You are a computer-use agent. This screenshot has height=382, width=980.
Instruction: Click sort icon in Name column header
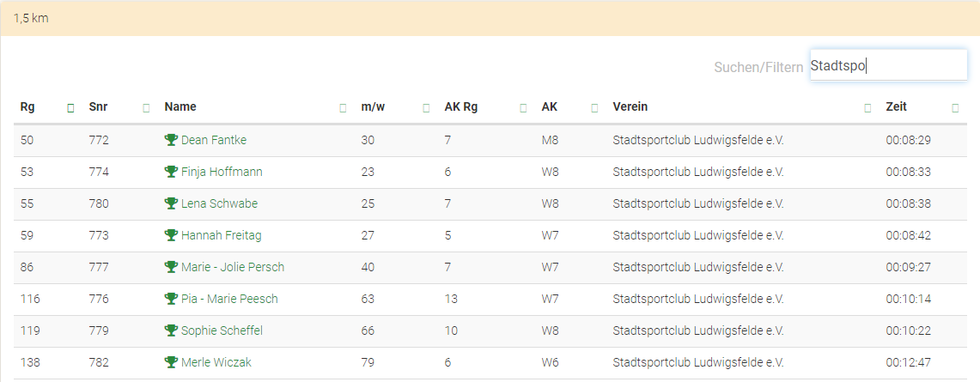point(343,108)
